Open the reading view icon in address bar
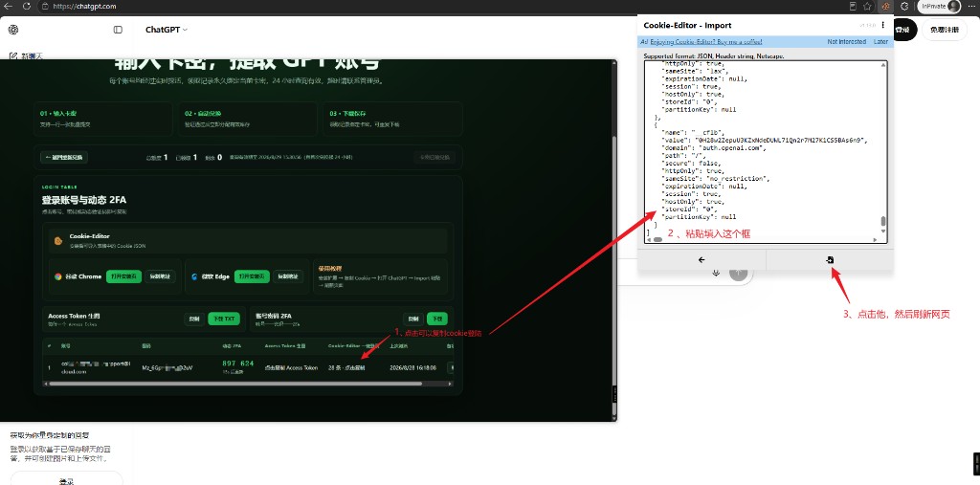Screen dimensions: 980x485 tap(853, 7)
